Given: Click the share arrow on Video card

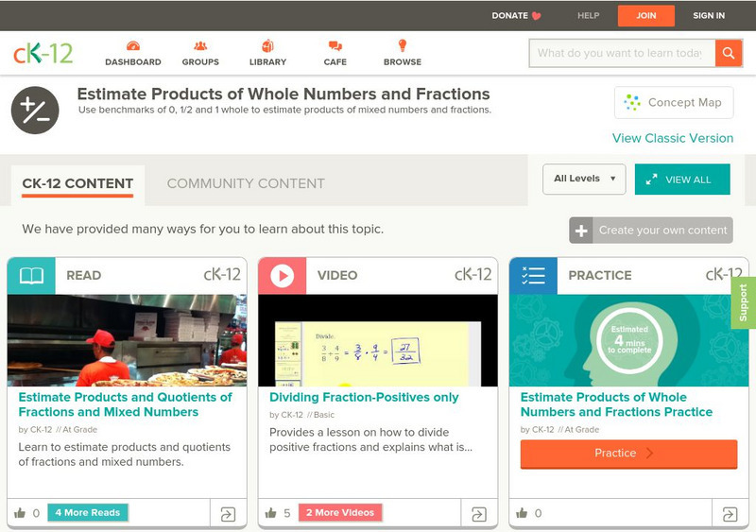Looking at the screenshot, I should pos(479,514).
